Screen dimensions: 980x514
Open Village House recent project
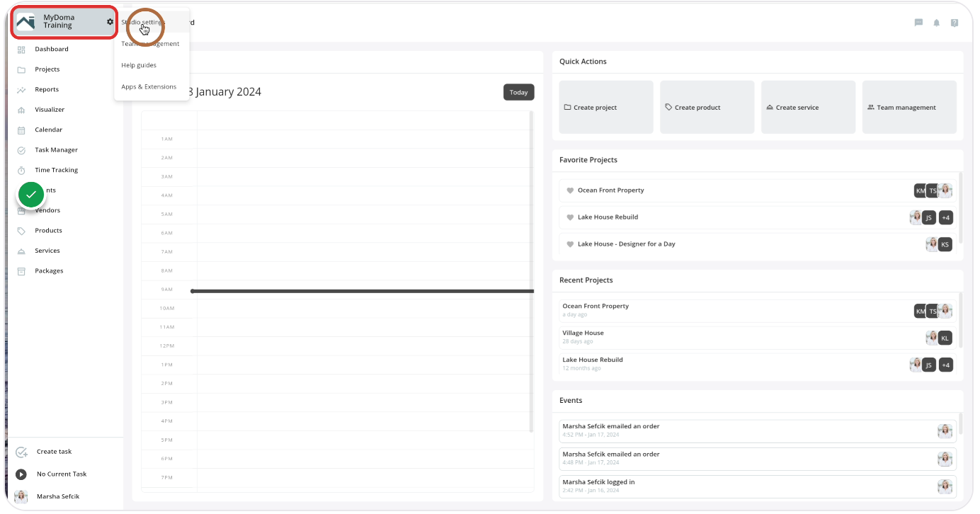(758, 338)
